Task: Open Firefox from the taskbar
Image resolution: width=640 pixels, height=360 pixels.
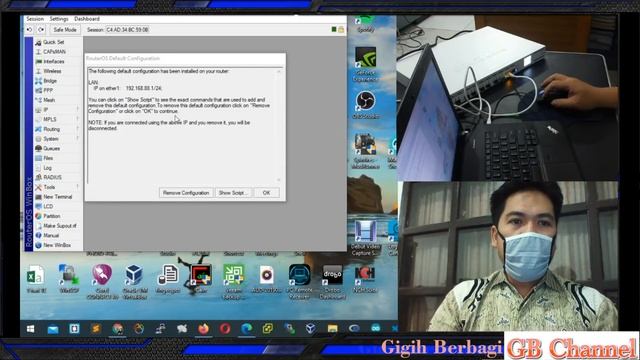Action: [x=203, y=329]
